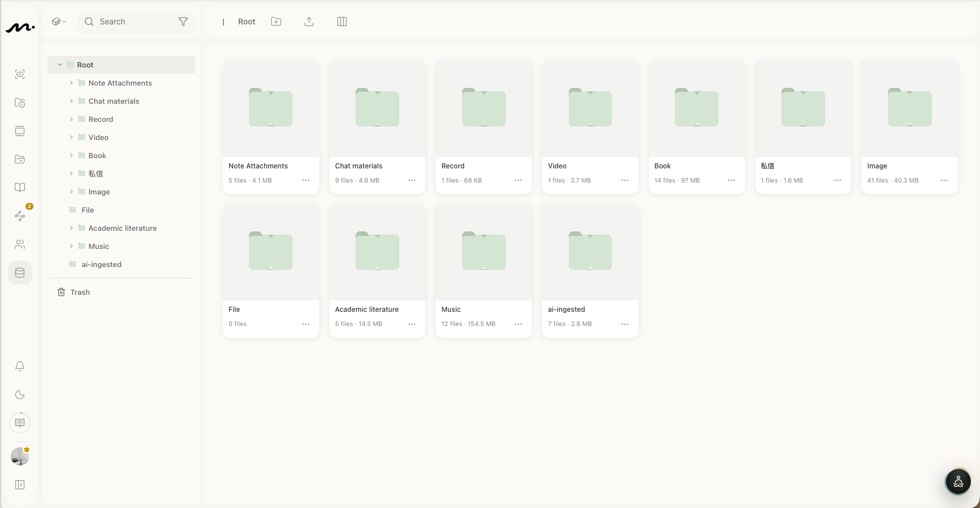Image resolution: width=980 pixels, height=508 pixels.
Task: Click the upload icon in toolbar
Action: (x=309, y=22)
